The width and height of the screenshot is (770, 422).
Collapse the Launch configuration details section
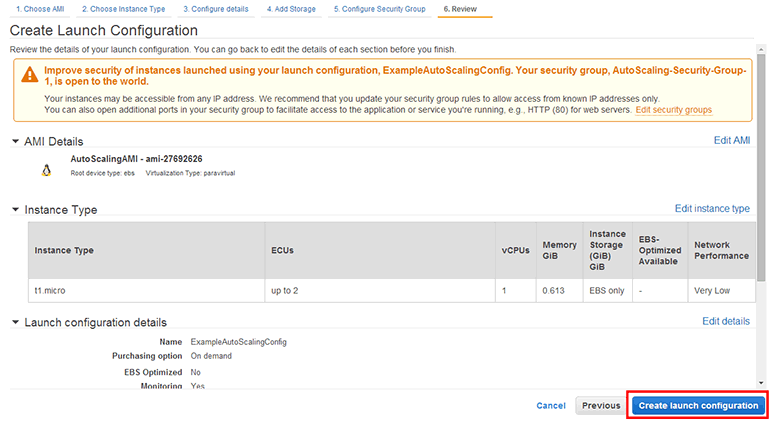coord(15,322)
